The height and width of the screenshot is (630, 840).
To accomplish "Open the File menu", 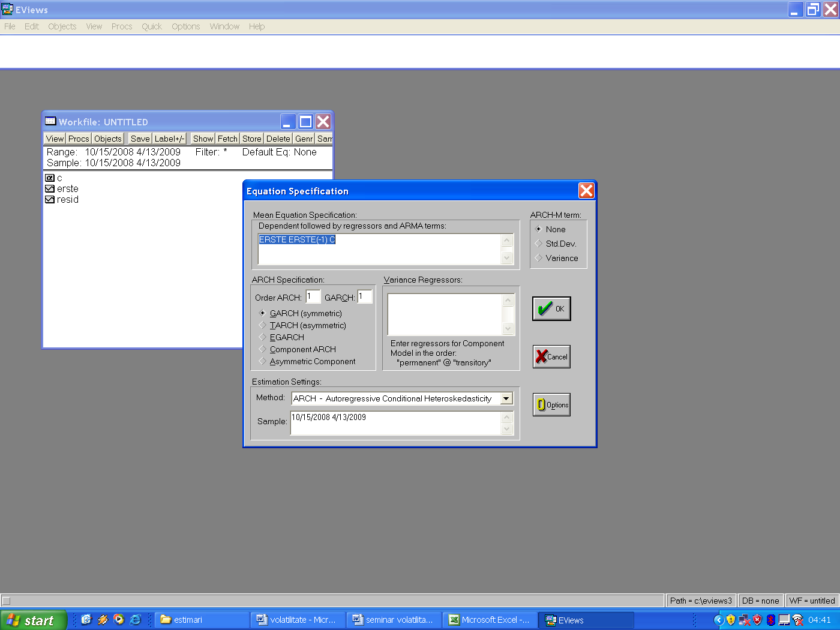I will point(10,26).
